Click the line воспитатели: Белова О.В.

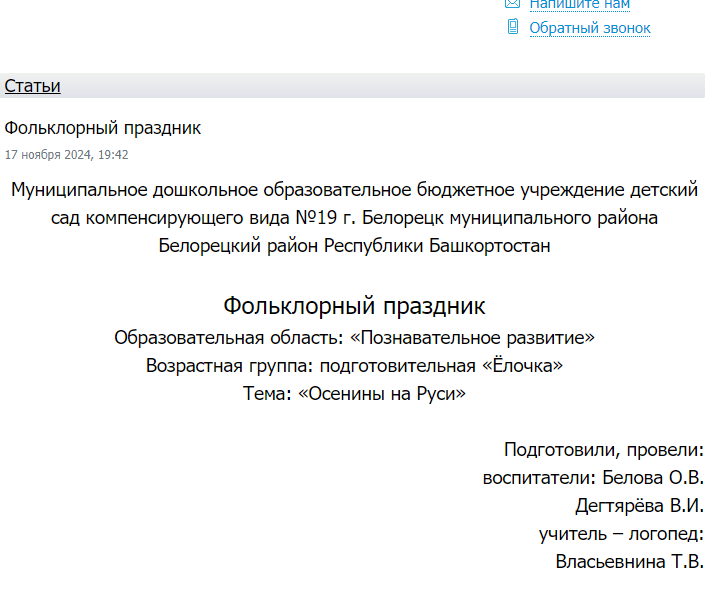point(593,478)
